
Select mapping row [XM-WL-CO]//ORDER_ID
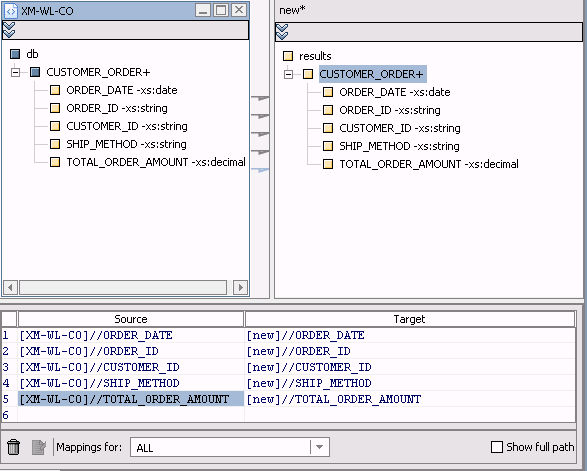131,351
